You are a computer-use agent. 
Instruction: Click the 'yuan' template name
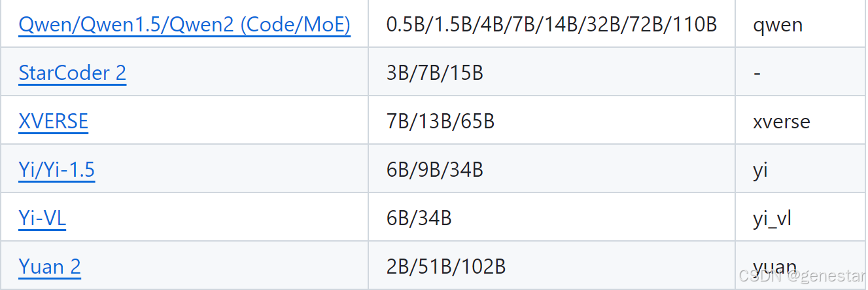pyautogui.click(x=775, y=267)
